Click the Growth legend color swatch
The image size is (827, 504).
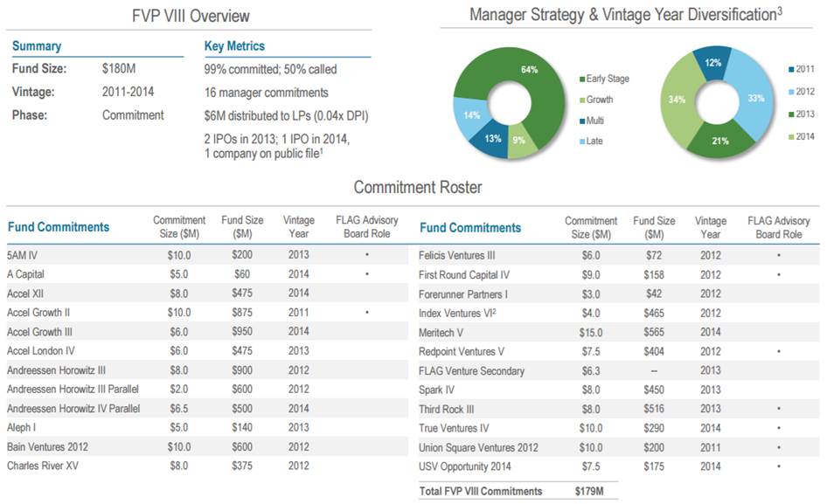pyautogui.click(x=582, y=100)
